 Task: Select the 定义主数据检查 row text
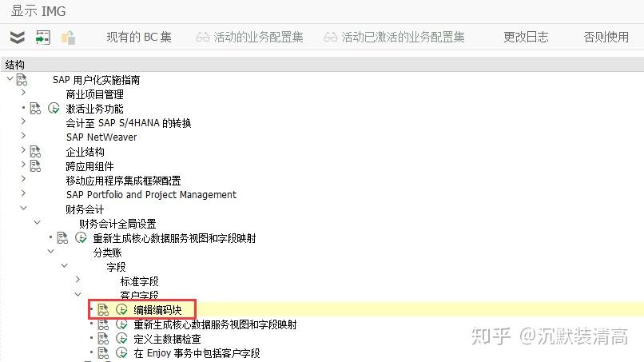(167, 339)
